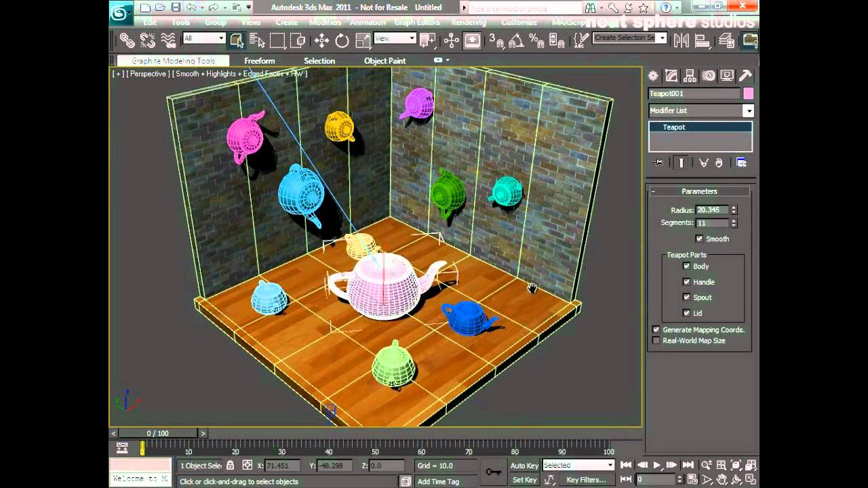Click the 0 / 100 time slider
The width and height of the screenshot is (868, 488).
pyautogui.click(x=158, y=433)
